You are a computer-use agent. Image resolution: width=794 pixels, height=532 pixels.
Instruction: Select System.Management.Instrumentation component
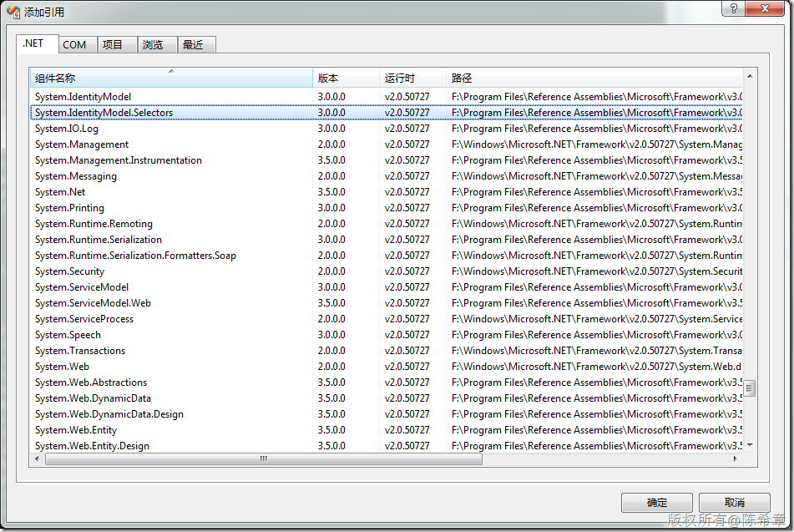pos(387,160)
